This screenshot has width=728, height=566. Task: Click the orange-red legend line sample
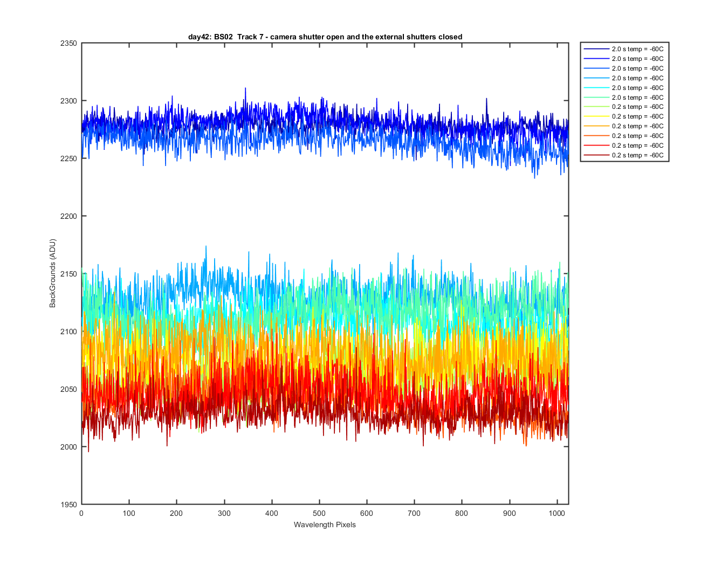coord(596,136)
